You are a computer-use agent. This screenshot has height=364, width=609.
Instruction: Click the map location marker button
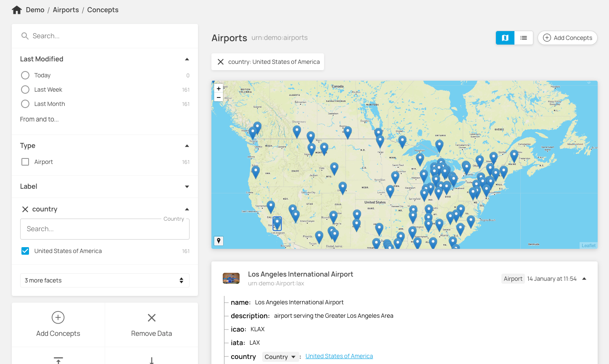point(219,241)
